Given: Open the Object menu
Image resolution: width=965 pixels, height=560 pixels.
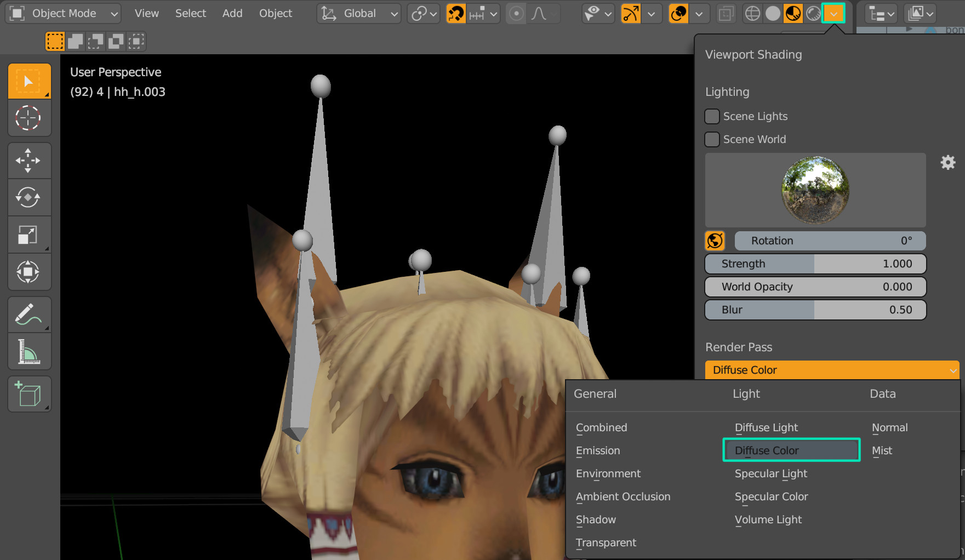Looking at the screenshot, I should [276, 13].
